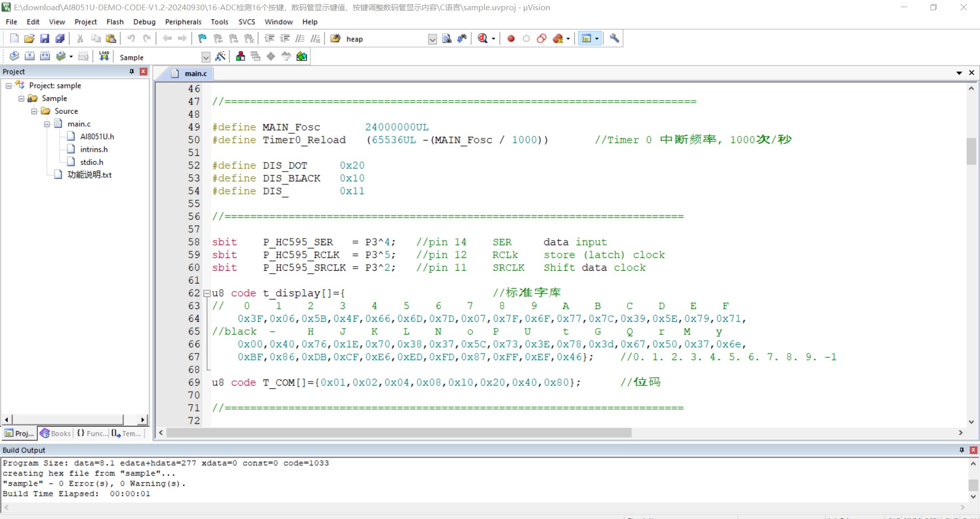
Task: Paste from clipboard using the Paste icon
Action: point(111,38)
